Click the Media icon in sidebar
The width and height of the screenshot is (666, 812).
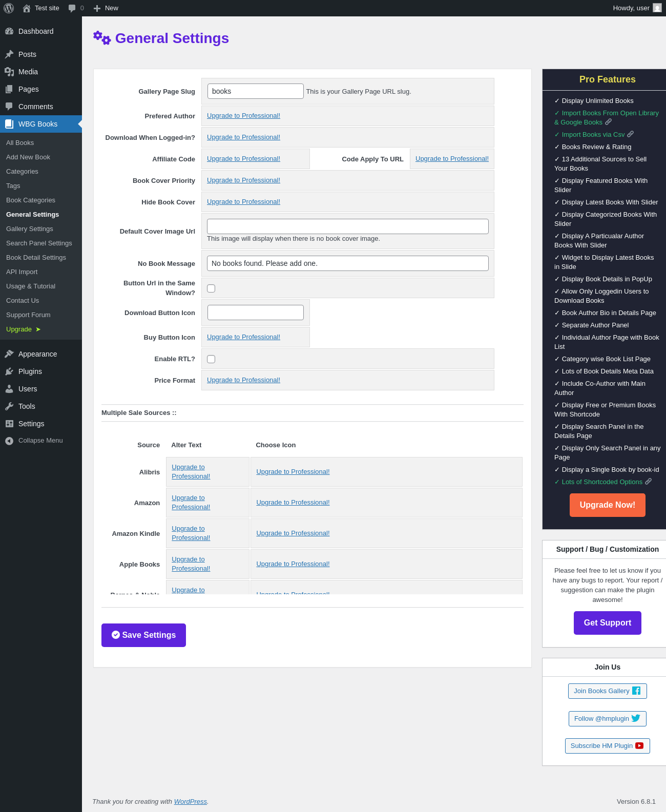point(9,72)
